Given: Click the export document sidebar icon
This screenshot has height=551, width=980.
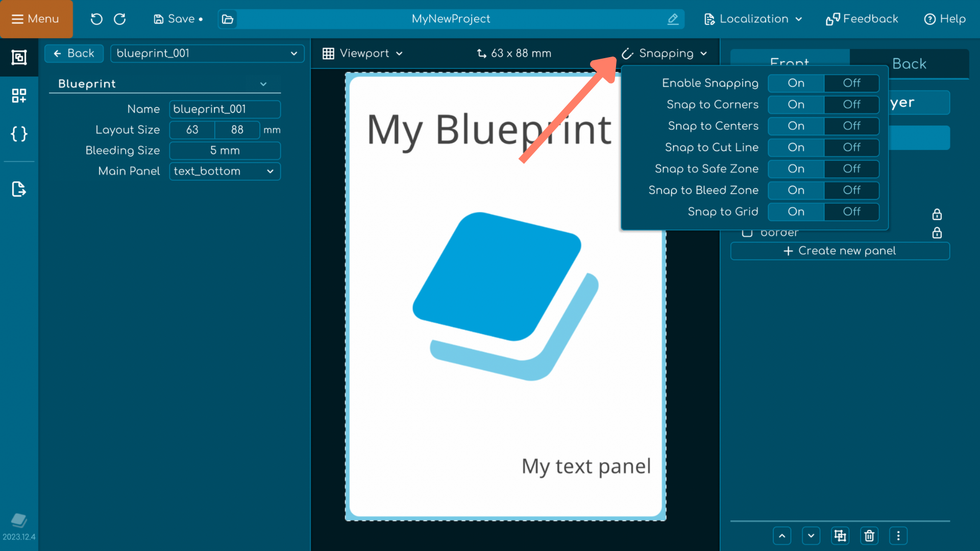Looking at the screenshot, I should (x=19, y=189).
